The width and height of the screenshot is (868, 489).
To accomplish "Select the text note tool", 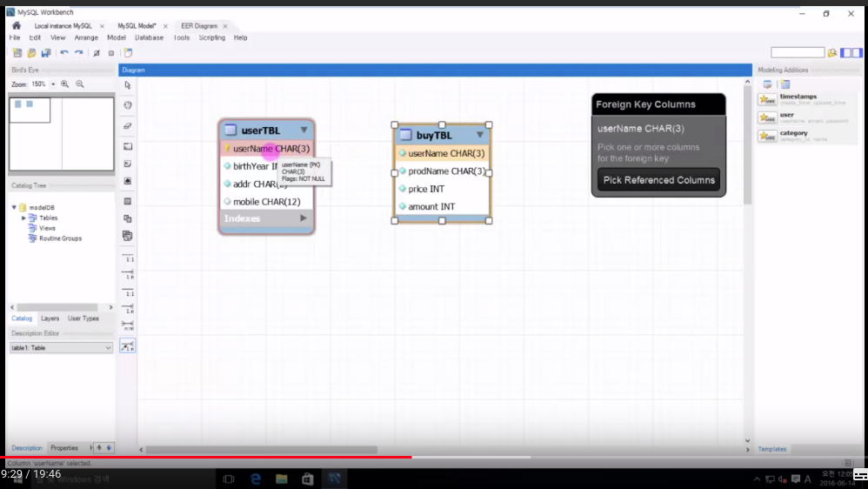I will point(128,164).
